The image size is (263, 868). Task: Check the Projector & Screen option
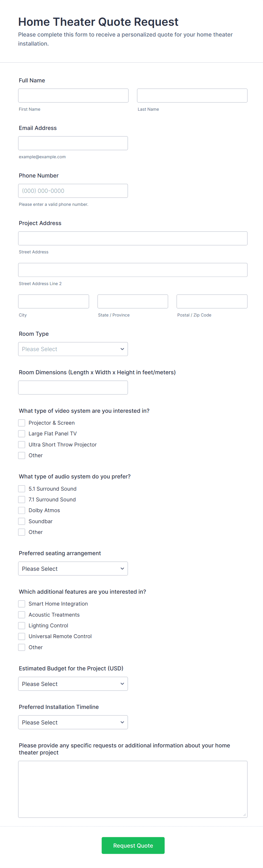tap(21, 423)
